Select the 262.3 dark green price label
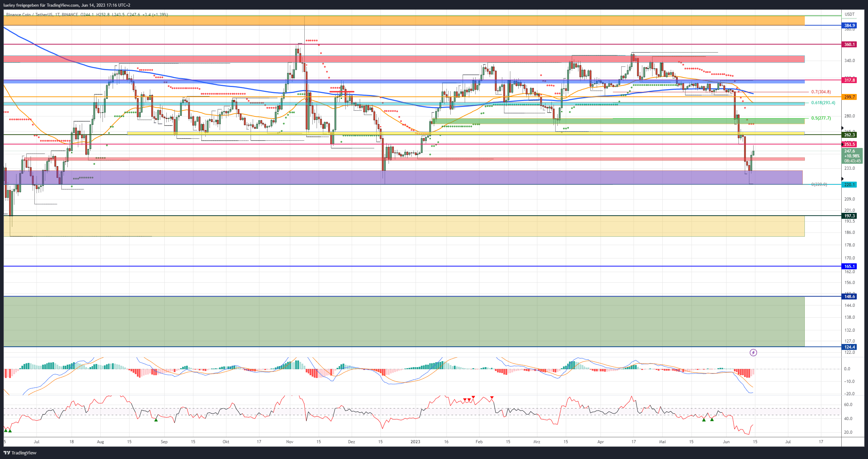Screen dimensions: 868x459 [x=849, y=135]
